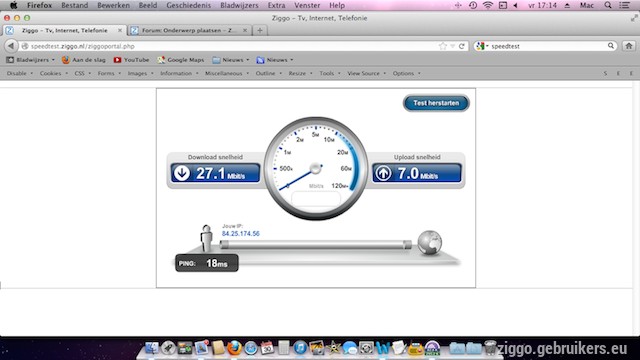Open Finder from the Dock

pyautogui.click(x=152, y=348)
